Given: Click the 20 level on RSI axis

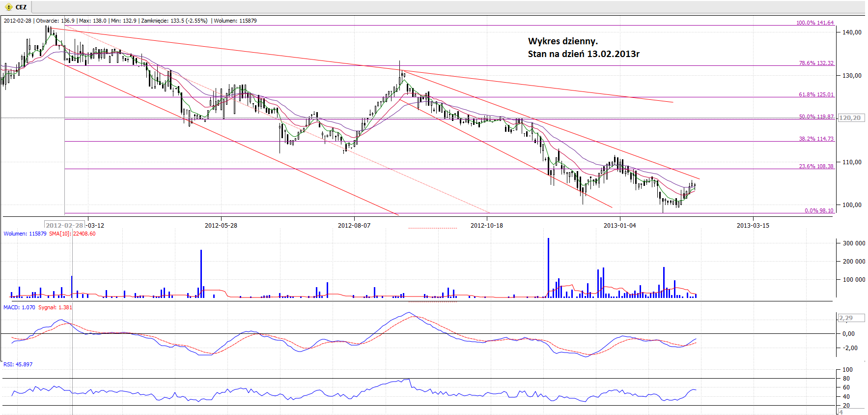Looking at the screenshot, I should (846, 406).
